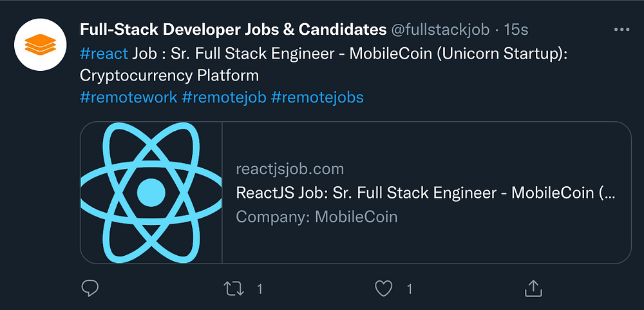Open the #remotework hashtag
The image size is (644, 310).
click(128, 97)
